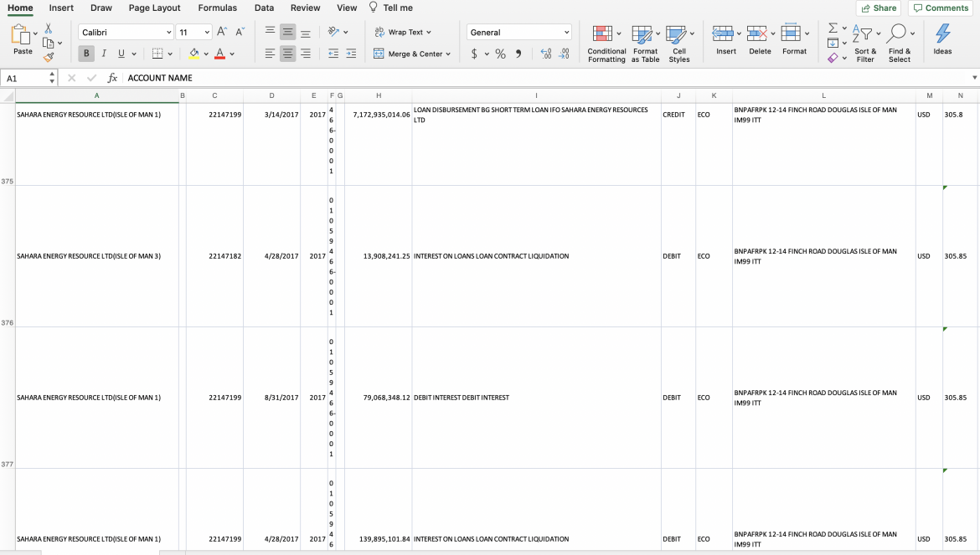Increase indent of cell text
The width and height of the screenshot is (980, 555).
[351, 54]
